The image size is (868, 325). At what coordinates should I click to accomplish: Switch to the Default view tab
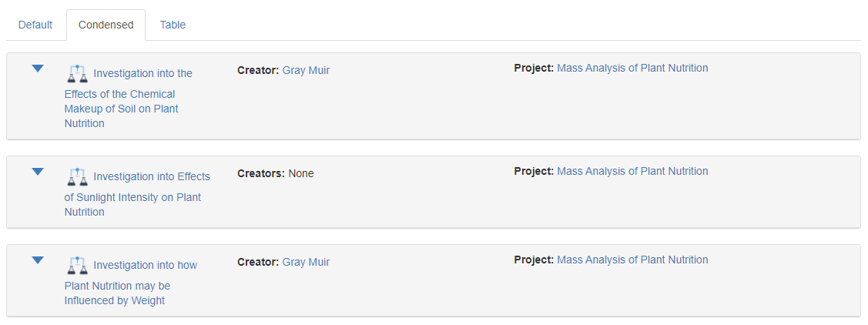click(35, 25)
